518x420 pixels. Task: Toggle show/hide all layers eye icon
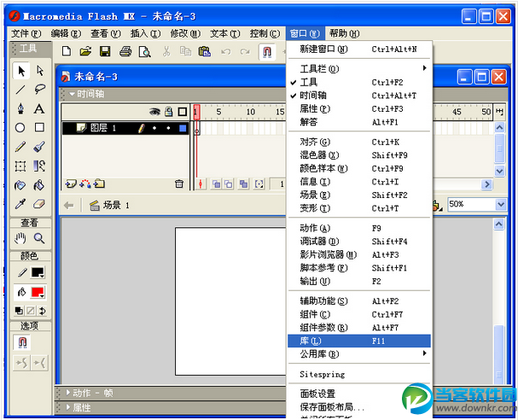154,112
